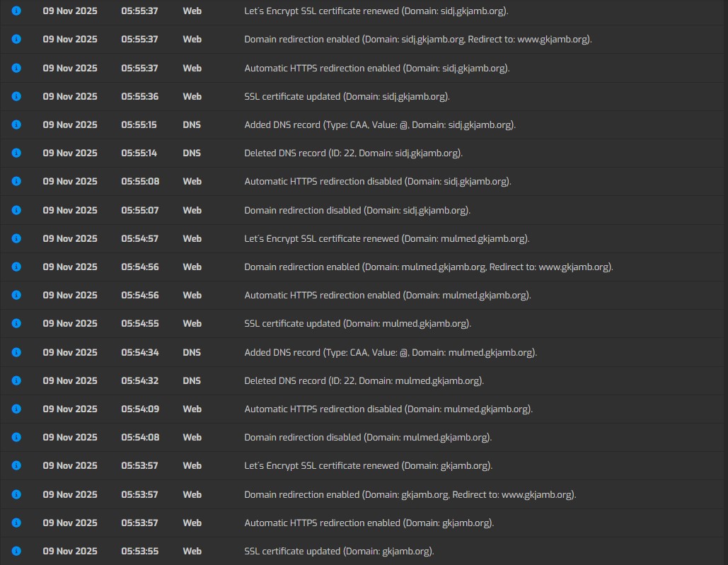Click info icon for sidj Domain redirection disabled
Viewport: 728px width, 565px height.
click(x=16, y=210)
